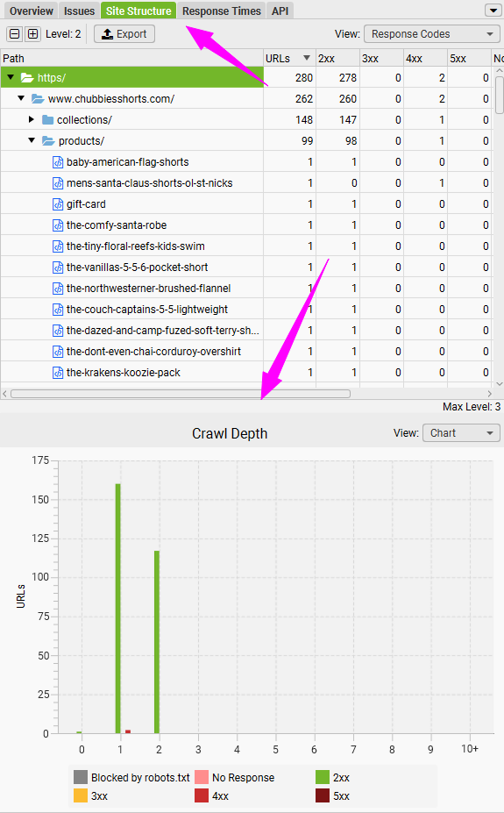Image resolution: width=504 pixels, height=813 pixels.
Task: Click the collections folder icon
Action: [x=47, y=120]
